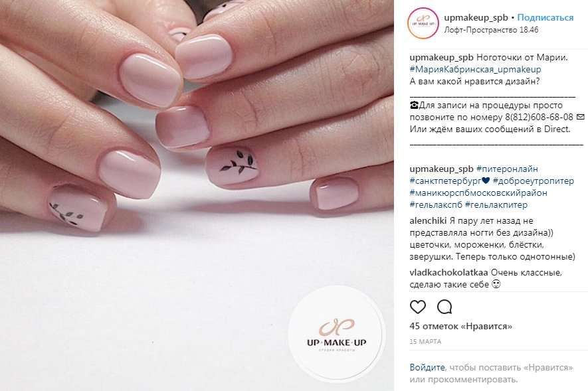Viewport: 588px width, 391px height.
Task: Open hashtag #маникюрспбмосковскийрайон
Action: click(x=478, y=193)
